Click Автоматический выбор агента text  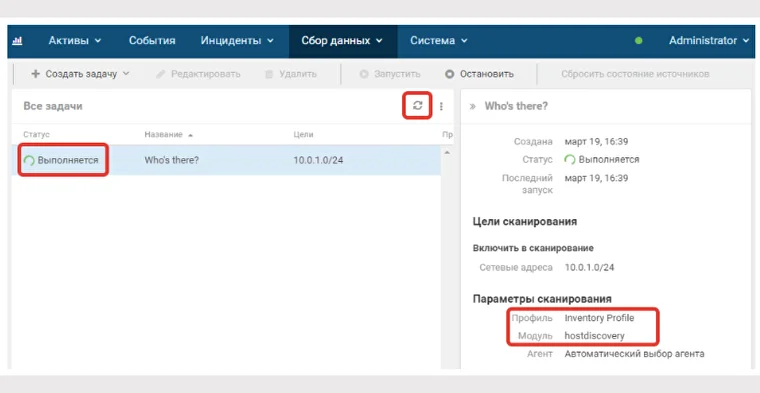634,354
